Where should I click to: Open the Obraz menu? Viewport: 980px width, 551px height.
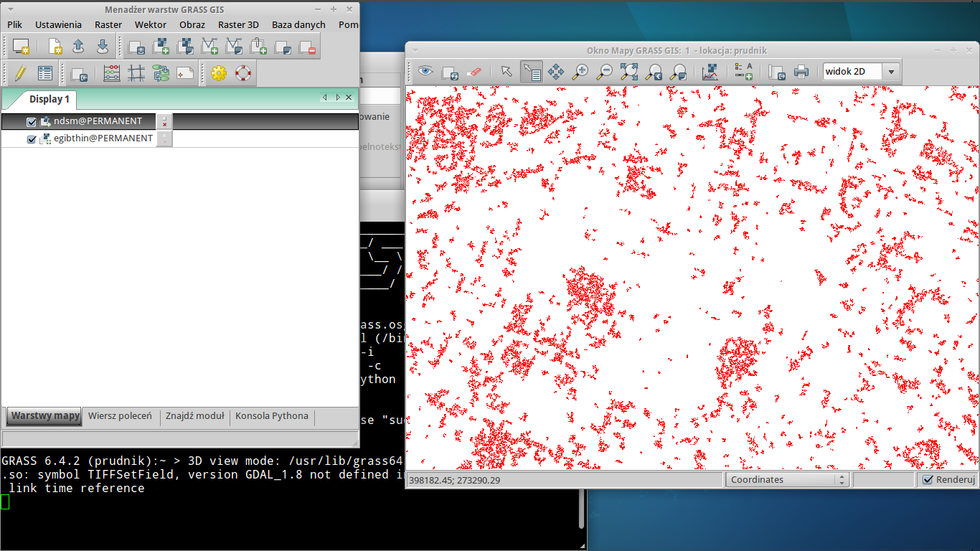point(192,24)
